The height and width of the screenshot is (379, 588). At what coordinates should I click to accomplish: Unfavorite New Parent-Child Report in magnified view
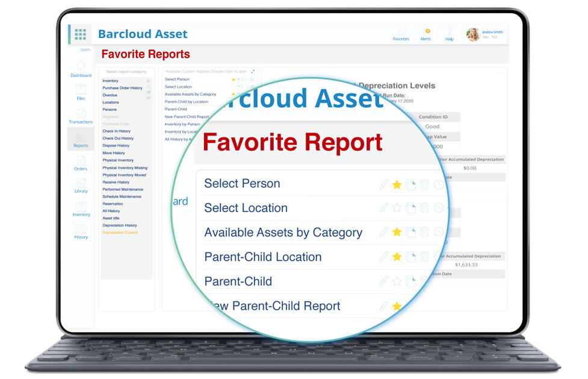tap(397, 306)
